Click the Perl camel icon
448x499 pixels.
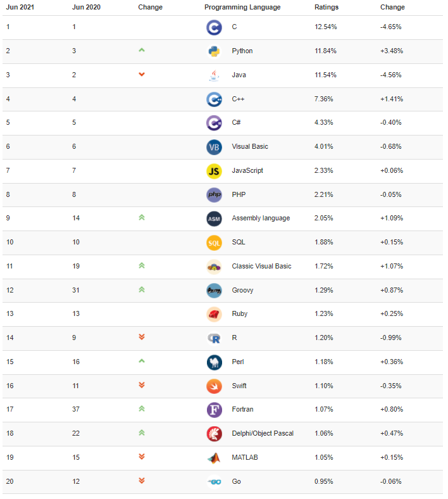214,362
